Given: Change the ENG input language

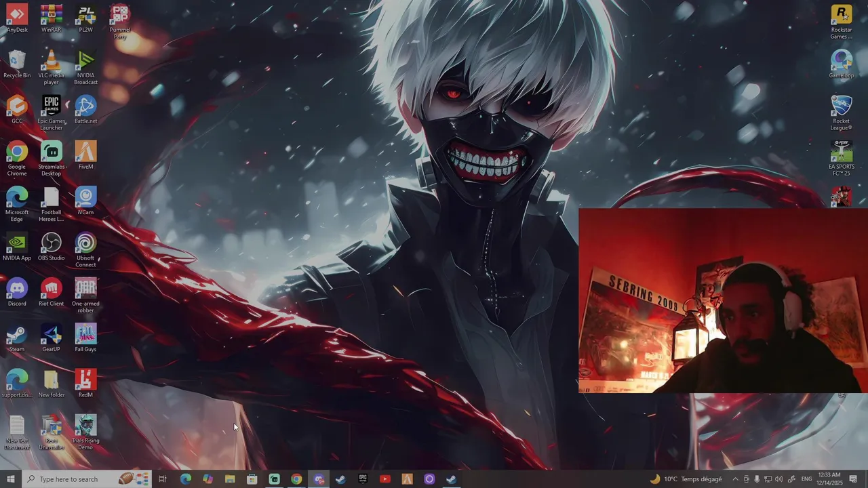Looking at the screenshot, I should (806, 479).
